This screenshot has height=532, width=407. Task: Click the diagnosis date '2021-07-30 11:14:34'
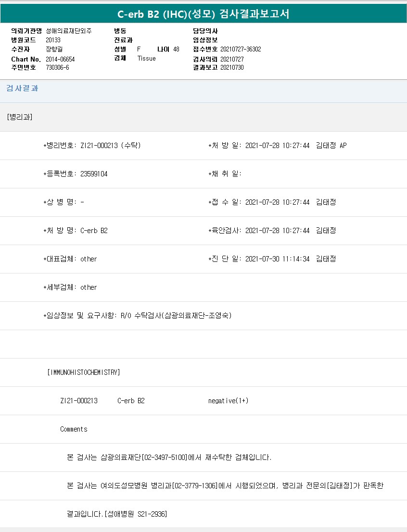pyautogui.click(x=277, y=259)
